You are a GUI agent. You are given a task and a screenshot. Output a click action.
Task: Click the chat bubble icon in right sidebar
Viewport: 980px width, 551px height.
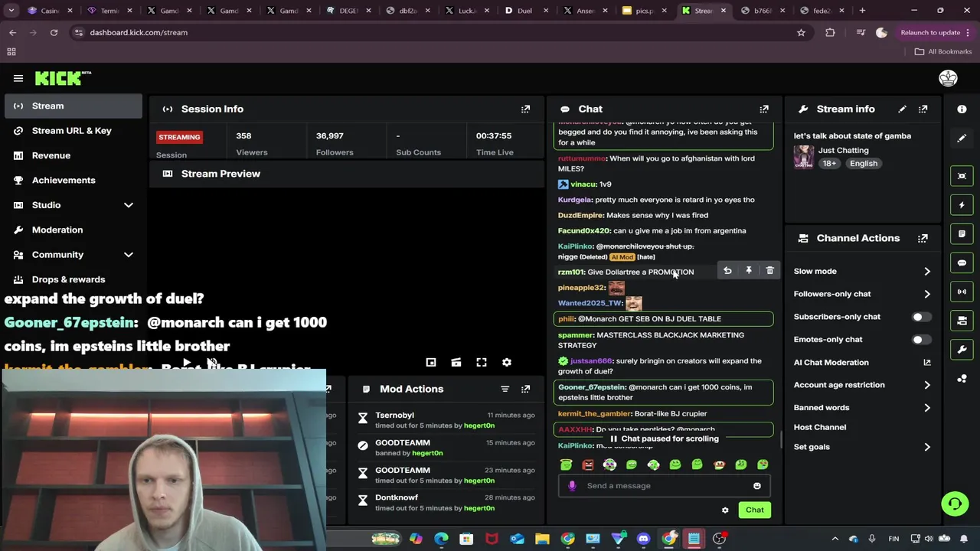[962, 262]
